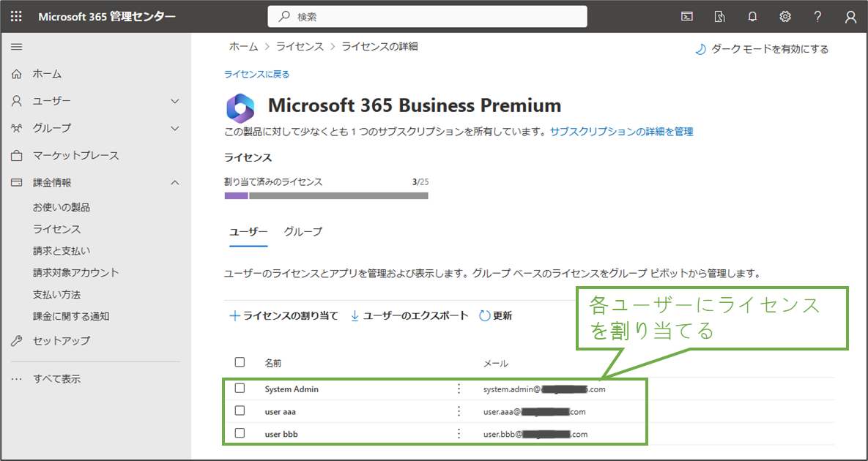Open more actions for user aaa row

click(459, 412)
